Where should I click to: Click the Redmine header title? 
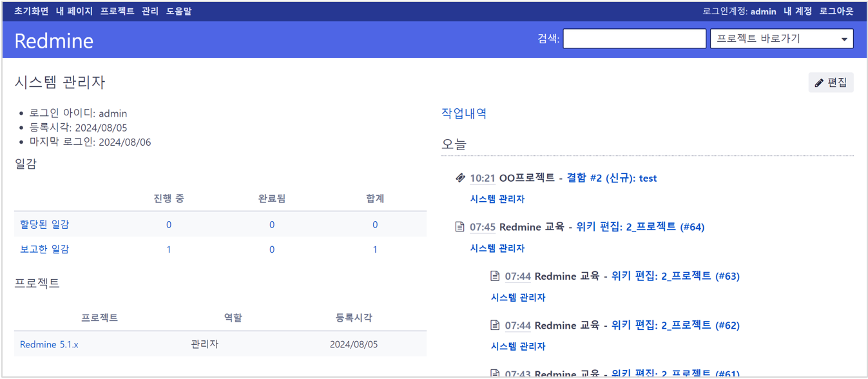click(54, 41)
